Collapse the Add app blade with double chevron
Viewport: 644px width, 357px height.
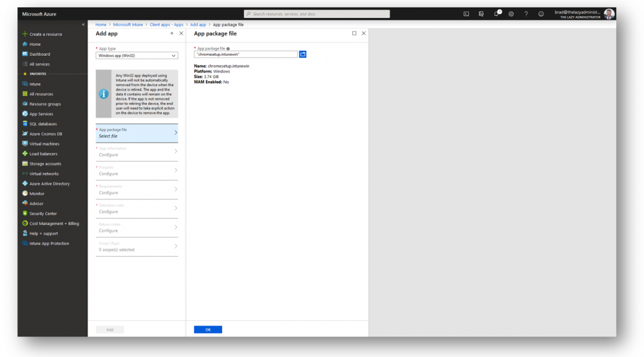click(172, 33)
